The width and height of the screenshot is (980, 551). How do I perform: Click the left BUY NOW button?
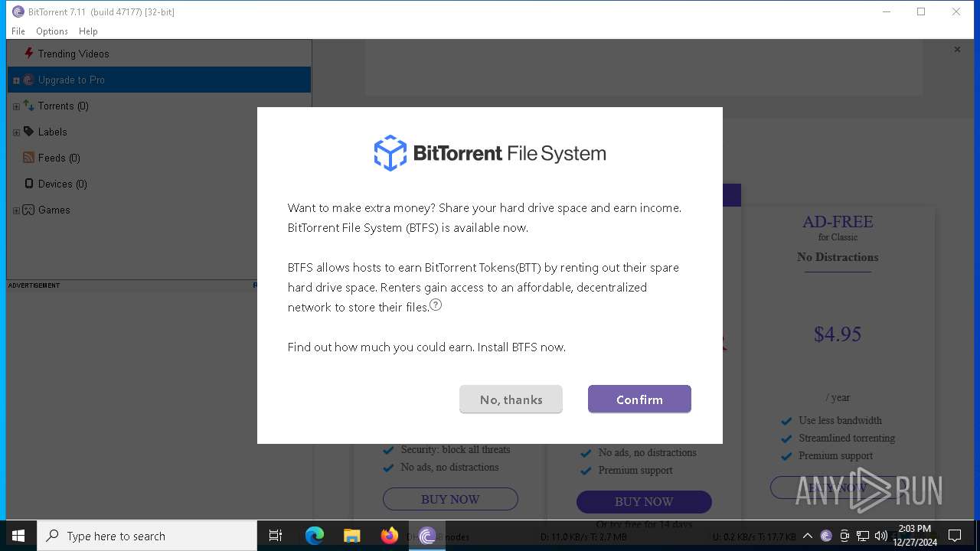pyautogui.click(x=450, y=499)
